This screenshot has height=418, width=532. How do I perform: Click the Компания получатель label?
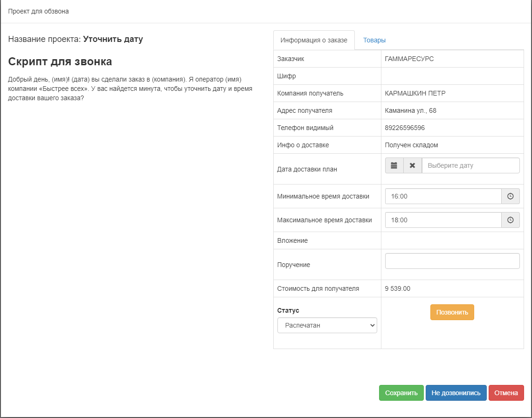pyautogui.click(x=310, y=93)
